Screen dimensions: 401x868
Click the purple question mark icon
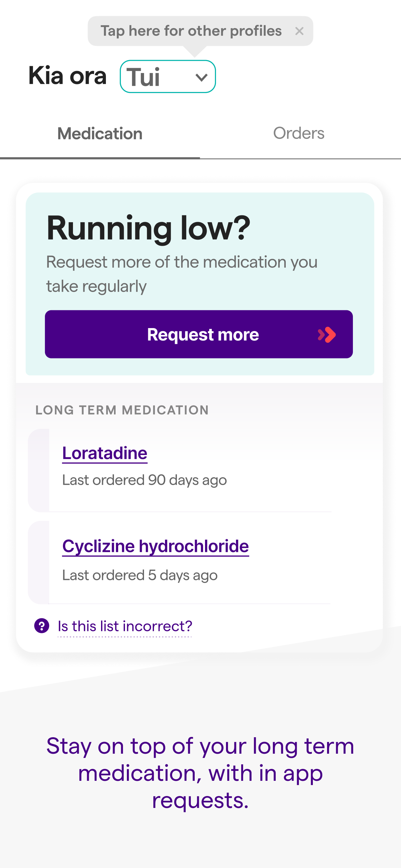click(42, 626)
